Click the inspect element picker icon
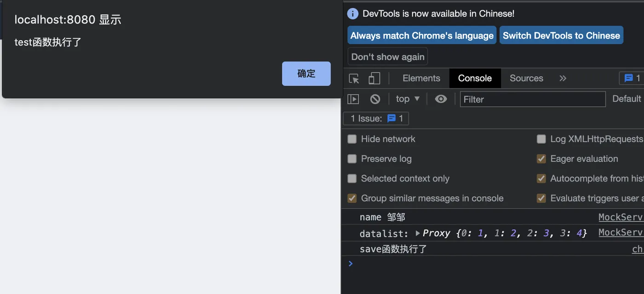The image size is (644, 294). point(354,79)
